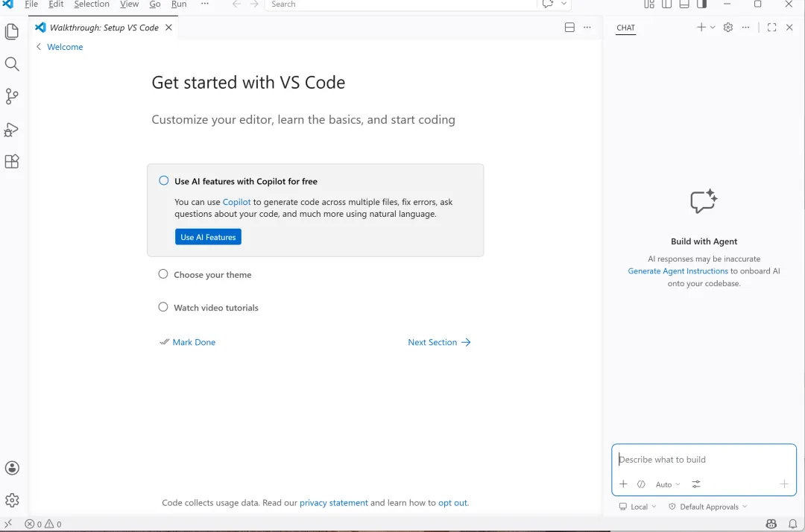Open the Accounts menu in activity bar
The height and width of the screenshot is (532, 805).
coord(12,468)
